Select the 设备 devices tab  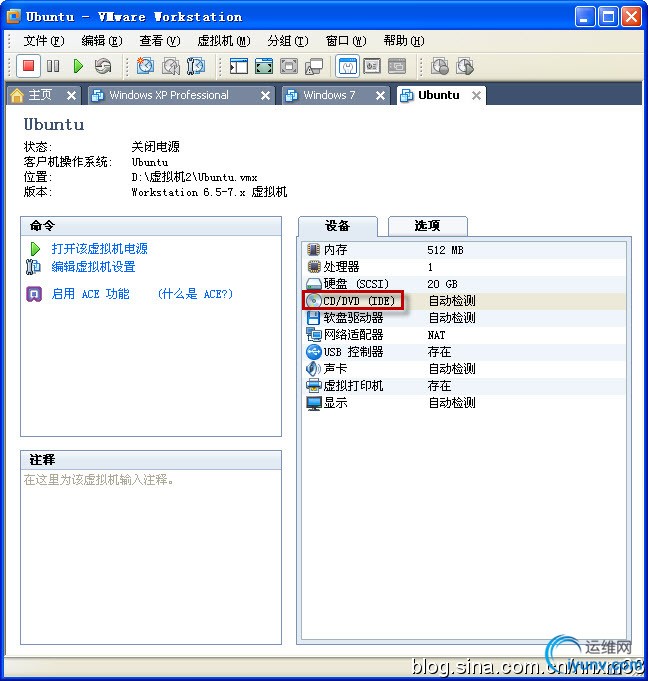pos(337,226)
